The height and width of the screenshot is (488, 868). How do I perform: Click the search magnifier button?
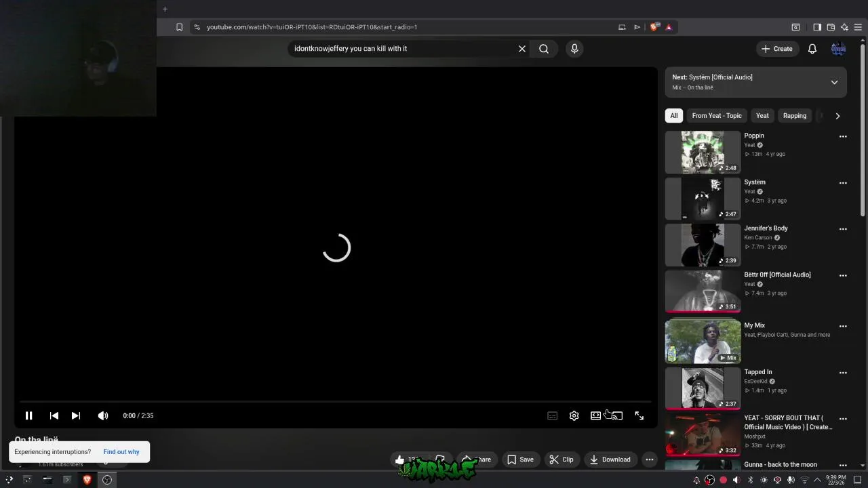tap(544, 49)
